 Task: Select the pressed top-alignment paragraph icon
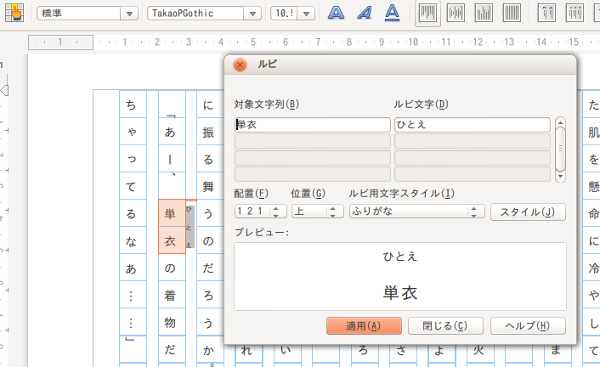coord(428,13)
